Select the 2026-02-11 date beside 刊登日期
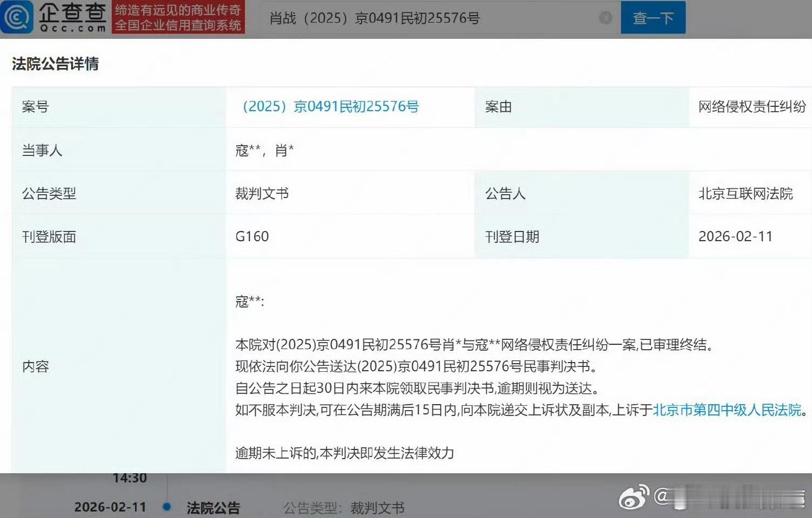Viewport: 812px width, 518px height. pyautogui.click(x=735, y=236)
